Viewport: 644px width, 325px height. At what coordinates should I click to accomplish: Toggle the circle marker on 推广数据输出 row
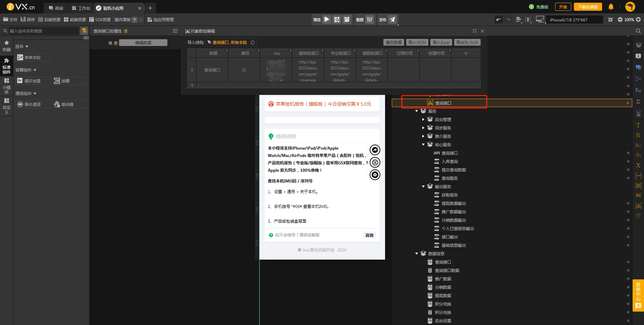tap(628, 212)
